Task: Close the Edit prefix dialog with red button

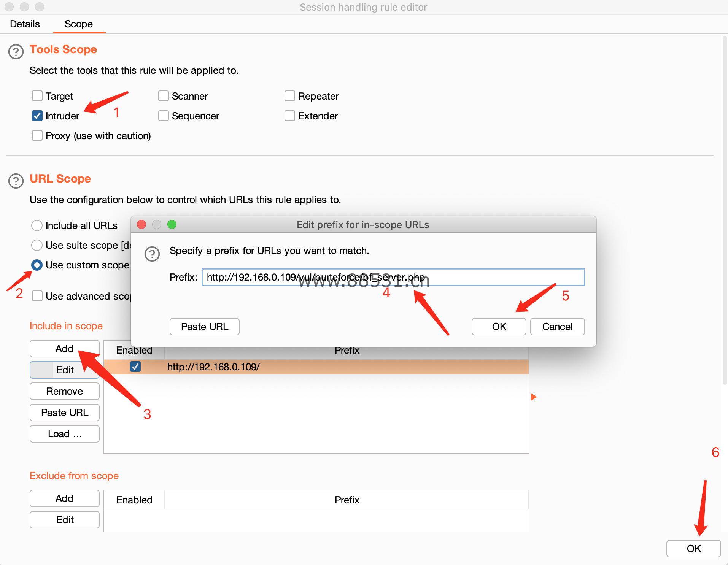Action: (x=141, y=224)
